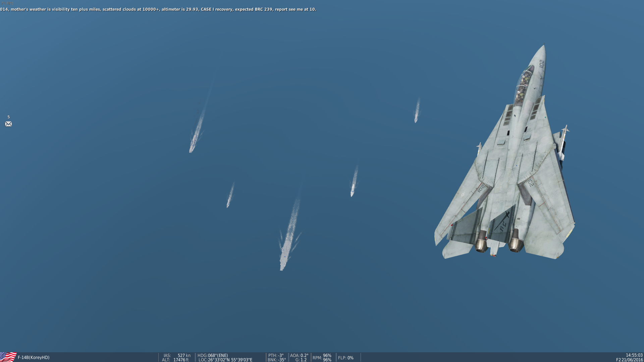This screenshot has height=362, width=644.
Task: Open the unread messages envelope icon
Action: tap(8, 124)
